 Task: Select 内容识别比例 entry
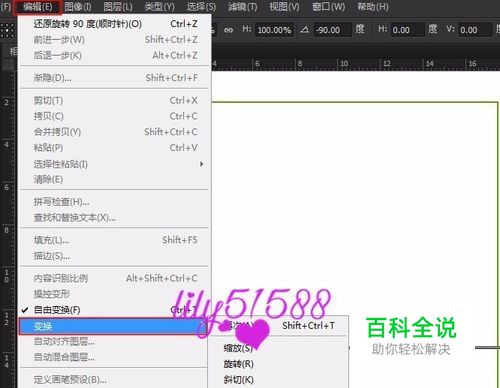click(115, 278)
